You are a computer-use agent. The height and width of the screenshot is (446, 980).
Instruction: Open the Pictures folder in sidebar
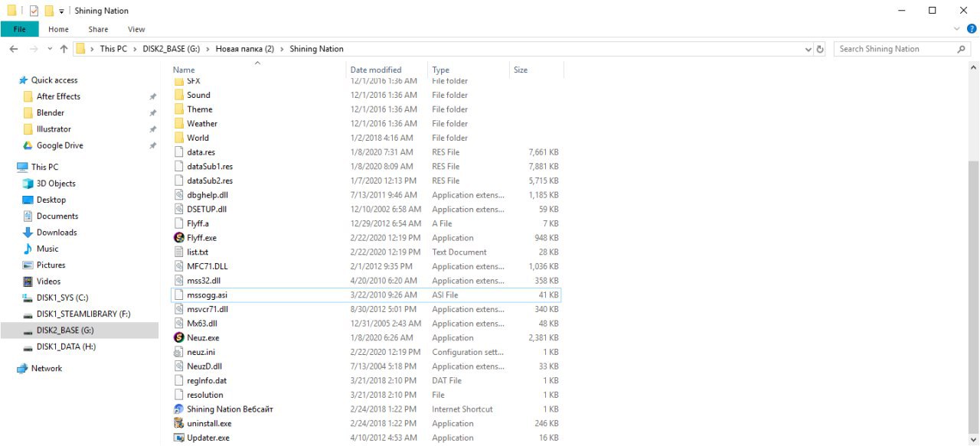(x=51, y=265)
